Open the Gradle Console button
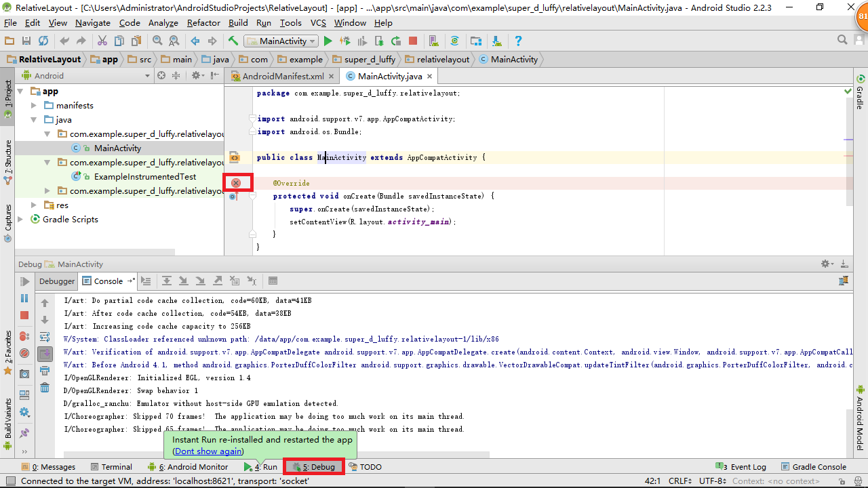Viewport: 868px width, 488px height. point(814,467)
